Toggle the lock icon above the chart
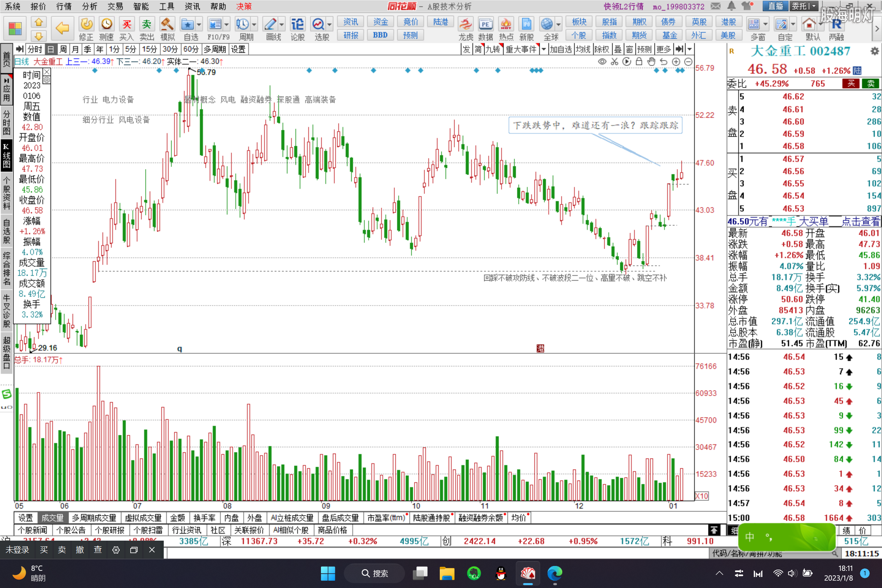 pos(639,62)
